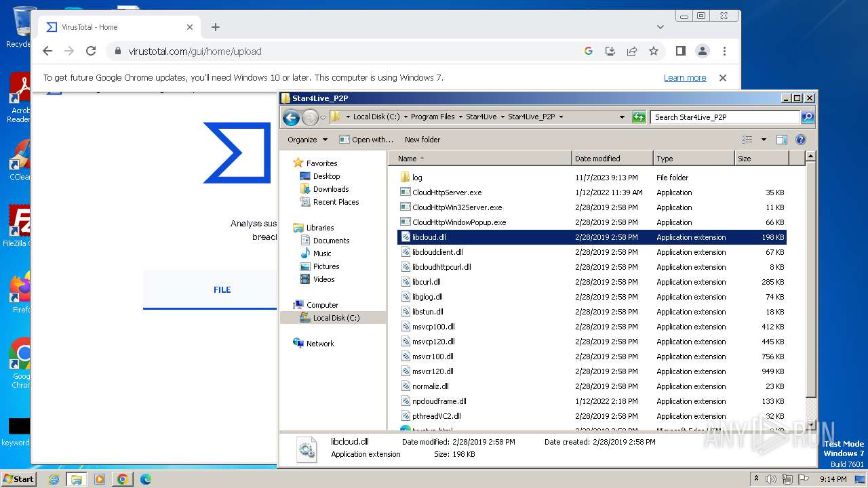Image resolution: width=868 pixels, height=488 pixels.
Task: Show hidden system tray icons arrow
Action: click(x=755, y=479)
